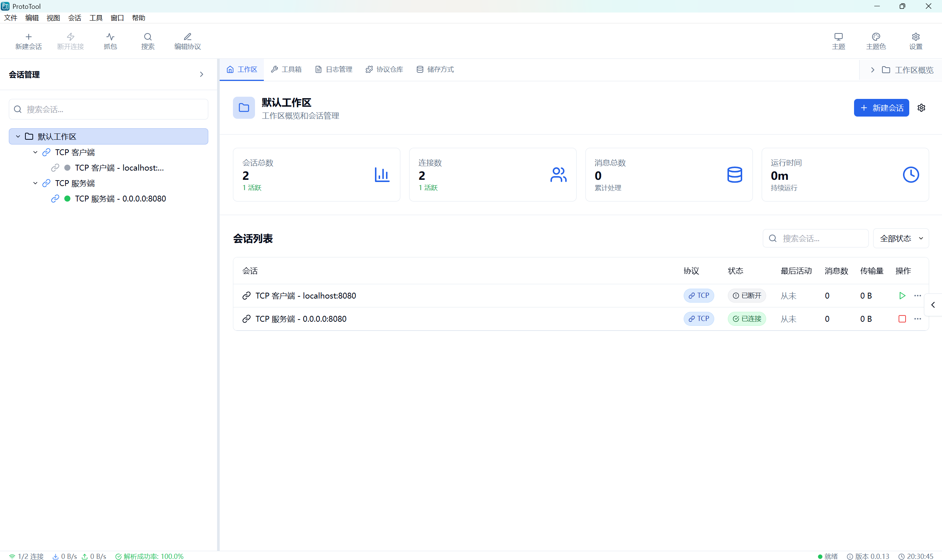
Task: Open the 搜索 search tool
Action: pyautogui.click(x=147, y=41)
